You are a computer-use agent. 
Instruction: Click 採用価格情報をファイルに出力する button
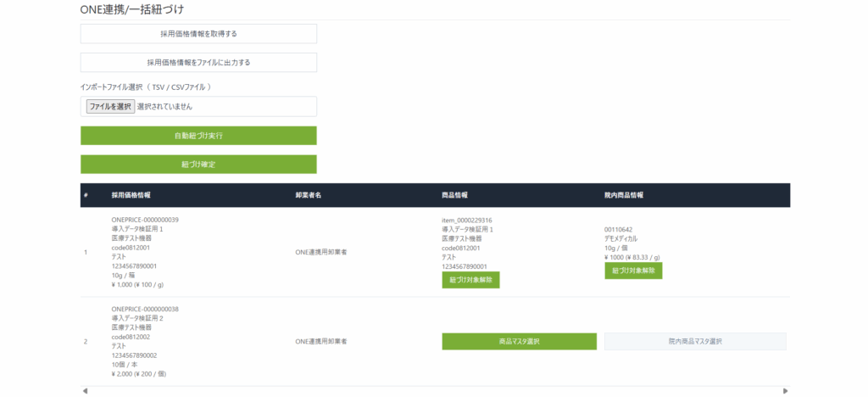198,63
